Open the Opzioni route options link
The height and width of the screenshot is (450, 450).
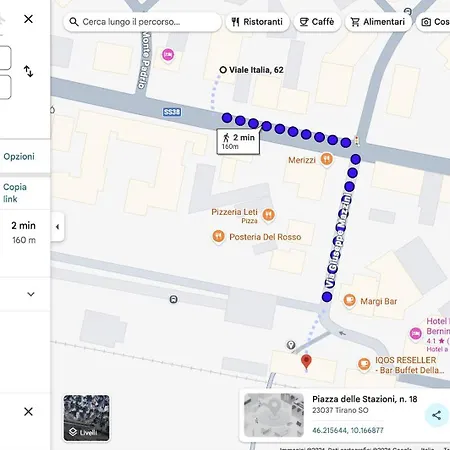click(x=19, y=157)
